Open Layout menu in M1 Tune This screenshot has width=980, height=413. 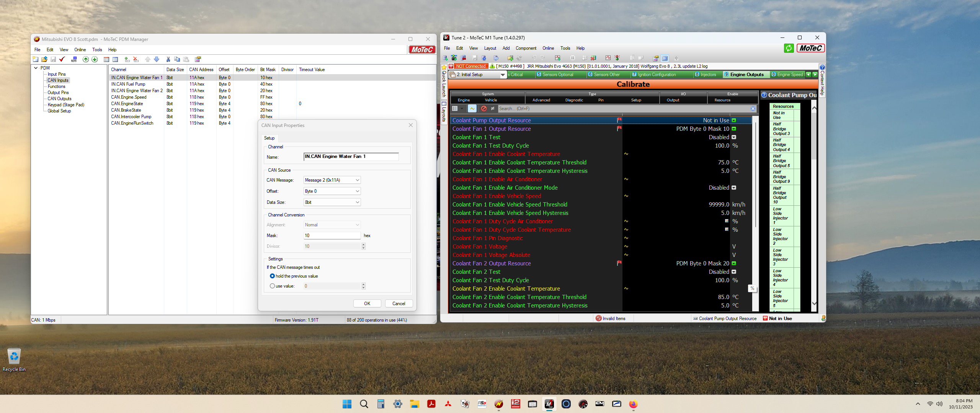pyautogui.click(x=490, y=48)
